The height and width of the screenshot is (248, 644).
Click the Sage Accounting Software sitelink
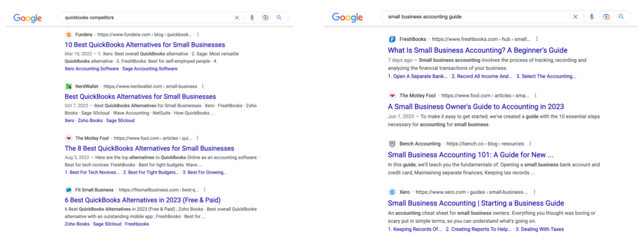150,69
